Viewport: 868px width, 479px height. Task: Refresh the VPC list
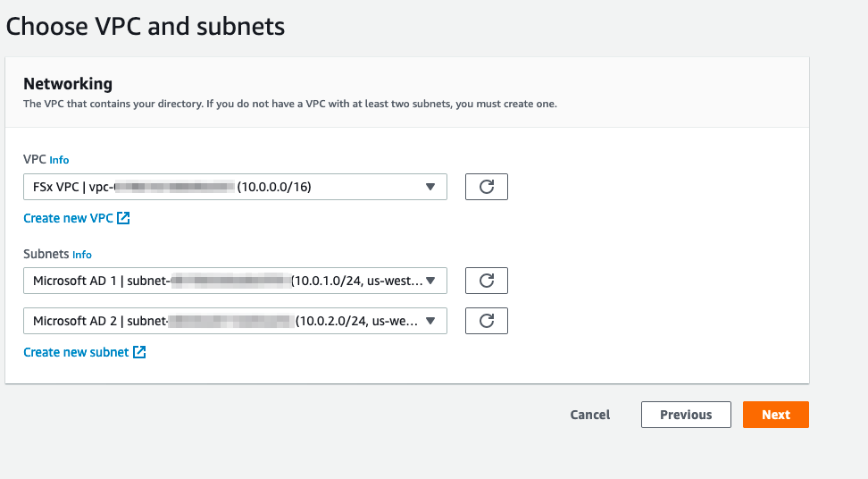coord(487,187)
